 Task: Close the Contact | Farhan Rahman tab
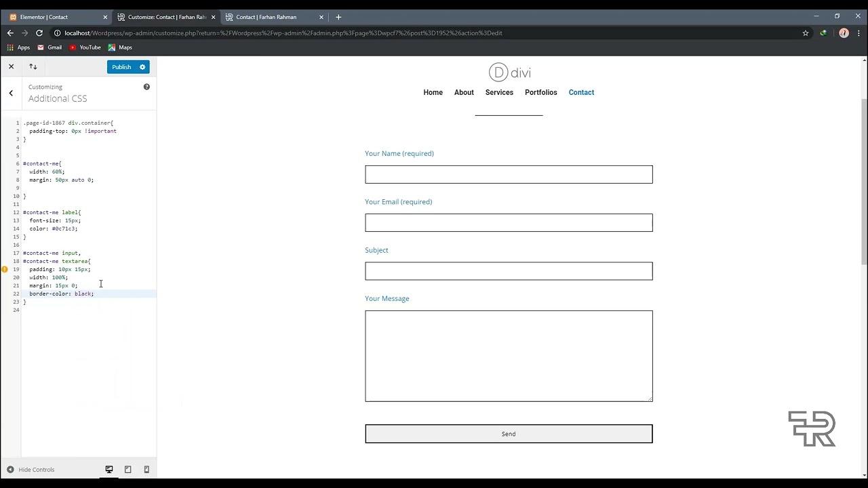click(x=321, y=17)
